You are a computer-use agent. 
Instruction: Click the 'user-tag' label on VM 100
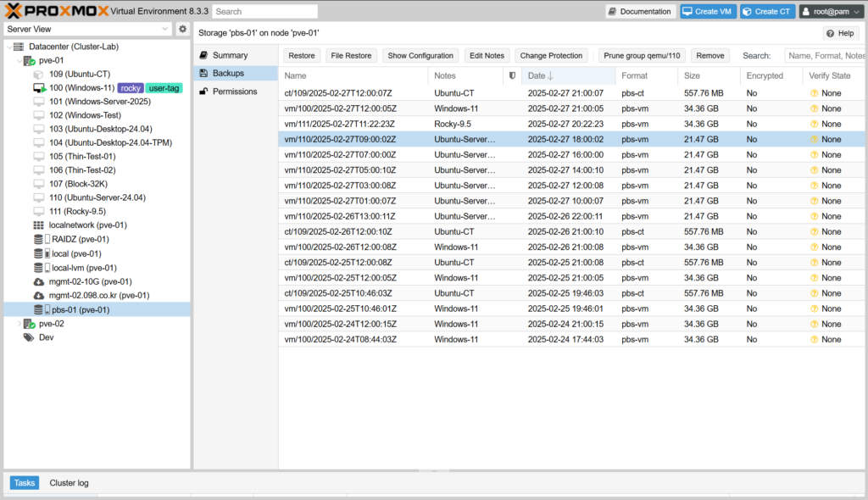tap(164, 88)
